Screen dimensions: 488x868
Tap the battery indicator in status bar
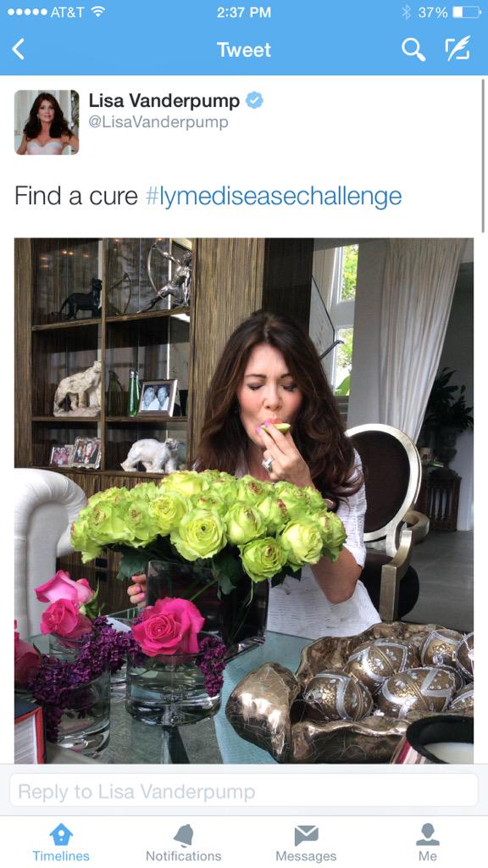click(467, 12)
